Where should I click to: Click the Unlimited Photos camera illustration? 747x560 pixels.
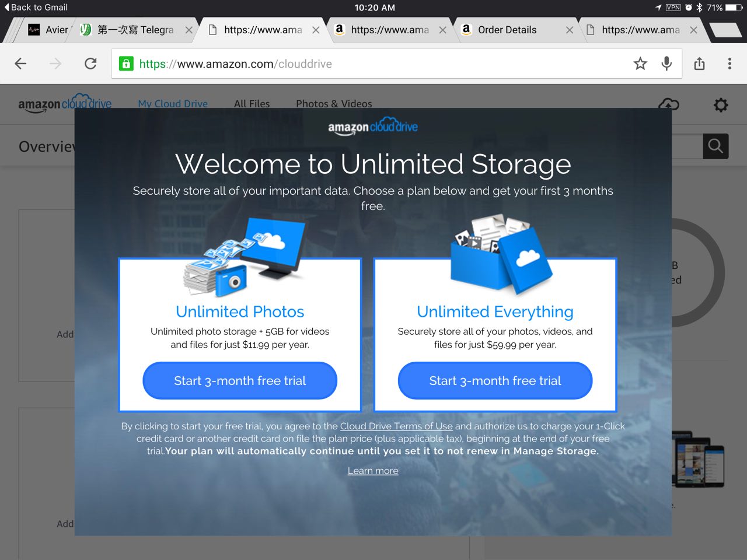[245, 257]
